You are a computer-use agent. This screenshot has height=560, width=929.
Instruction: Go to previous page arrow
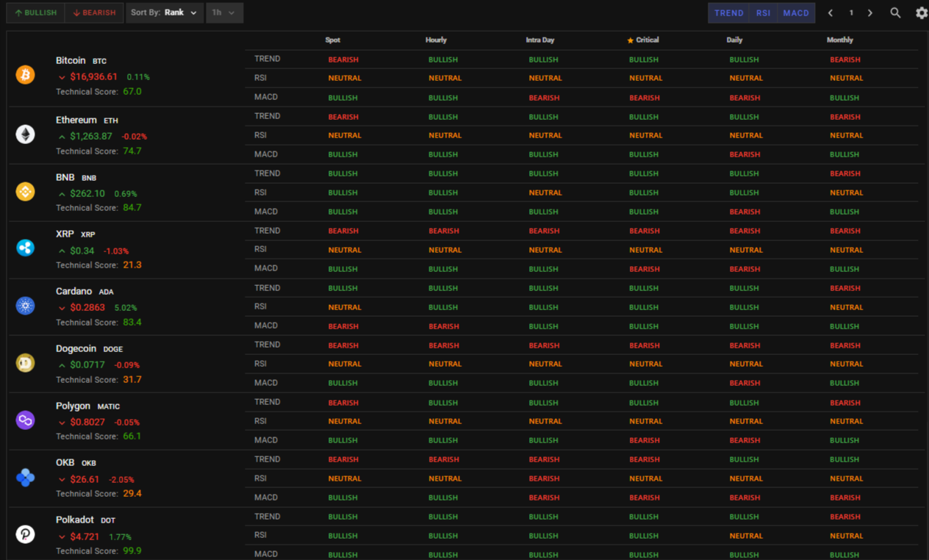[x=831, y=12]
